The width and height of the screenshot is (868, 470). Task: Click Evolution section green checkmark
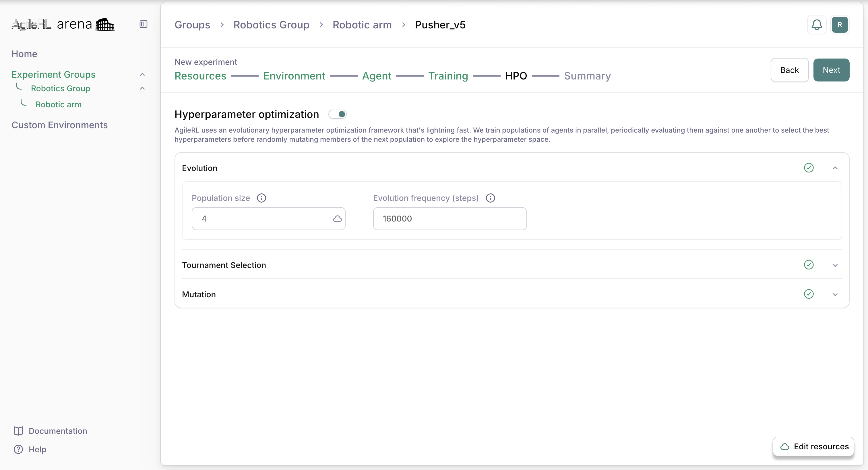pyautogui.click(x=808, y=168)
